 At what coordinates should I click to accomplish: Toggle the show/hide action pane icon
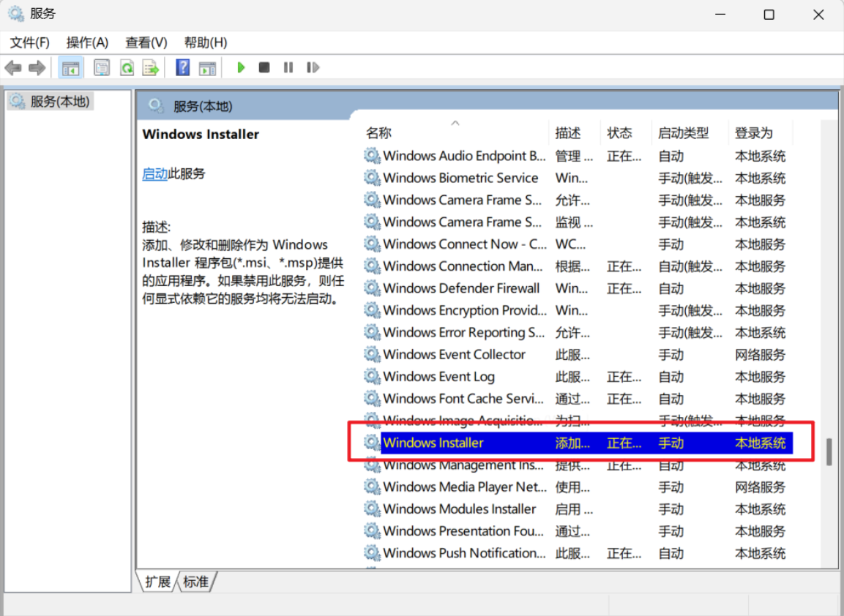click(207, 68)
